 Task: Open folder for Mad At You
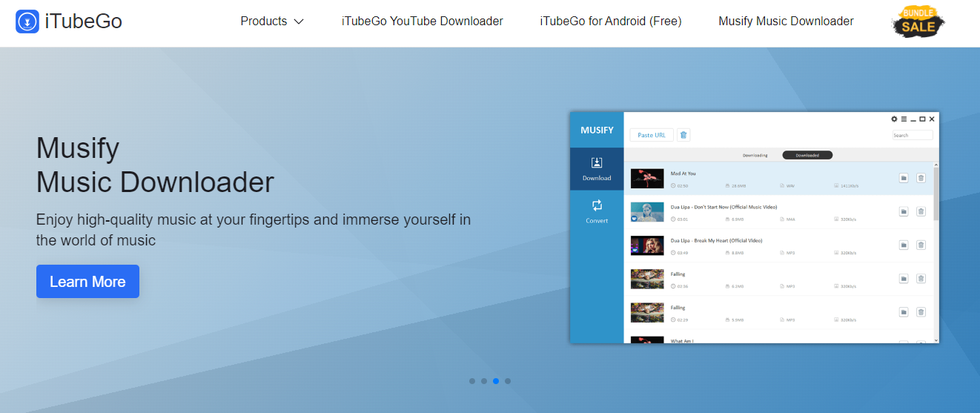[904, 178]
